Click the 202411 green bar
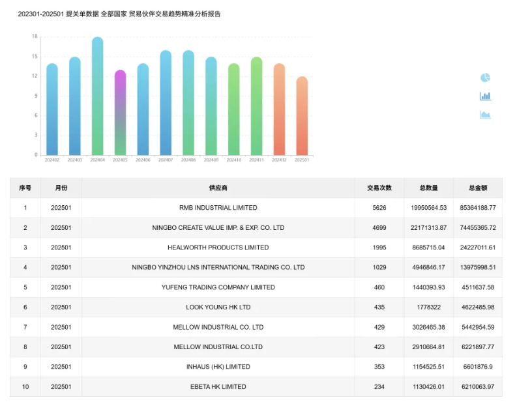Image resolution: width=532 pixels, height=413 pixels. point(256,107)
